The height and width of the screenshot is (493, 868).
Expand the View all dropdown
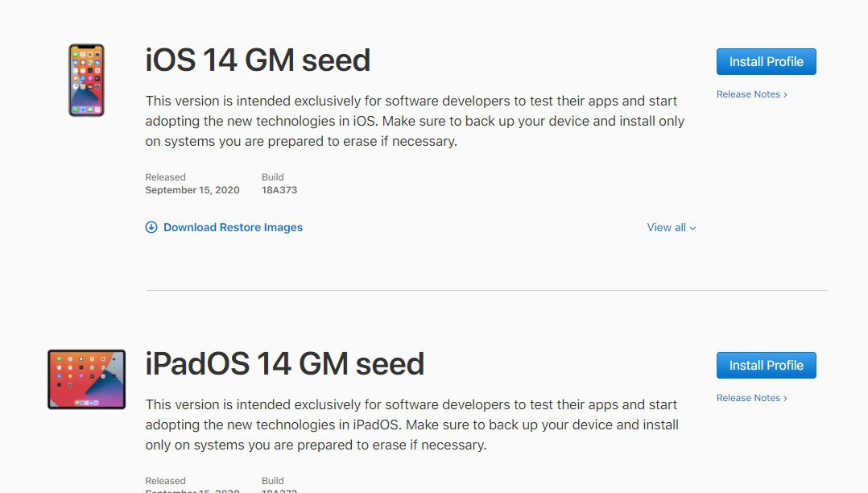tap(672, 228)
